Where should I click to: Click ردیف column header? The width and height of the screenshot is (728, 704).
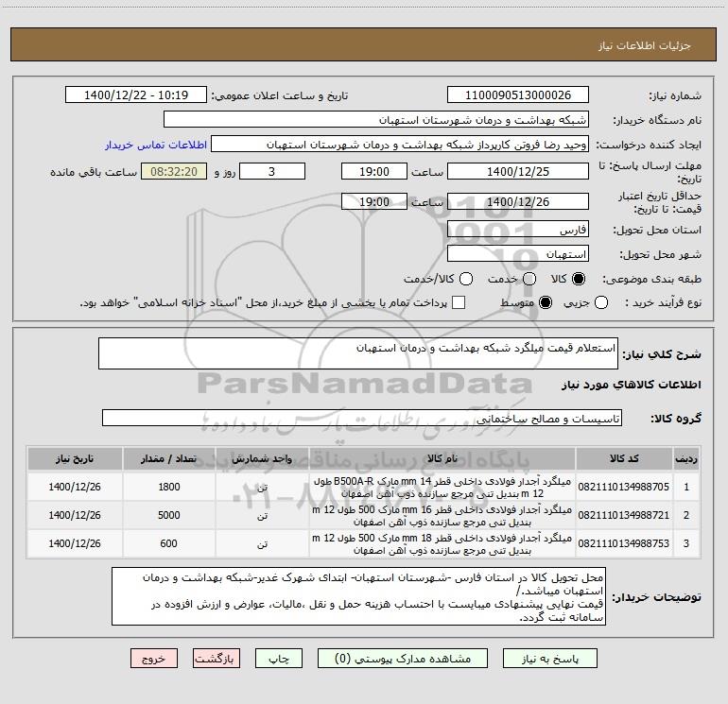pos(686,458)
